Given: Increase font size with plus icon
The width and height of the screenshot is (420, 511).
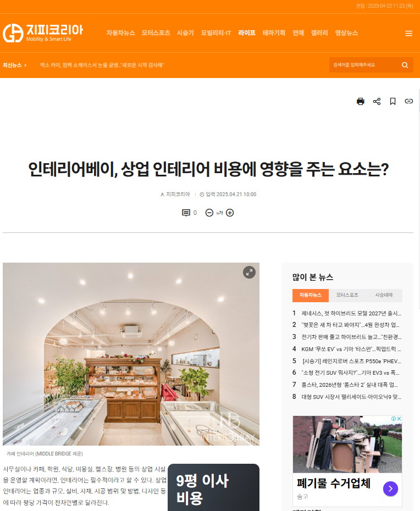Looking at the screenshot, I should (x=230, y=213).
